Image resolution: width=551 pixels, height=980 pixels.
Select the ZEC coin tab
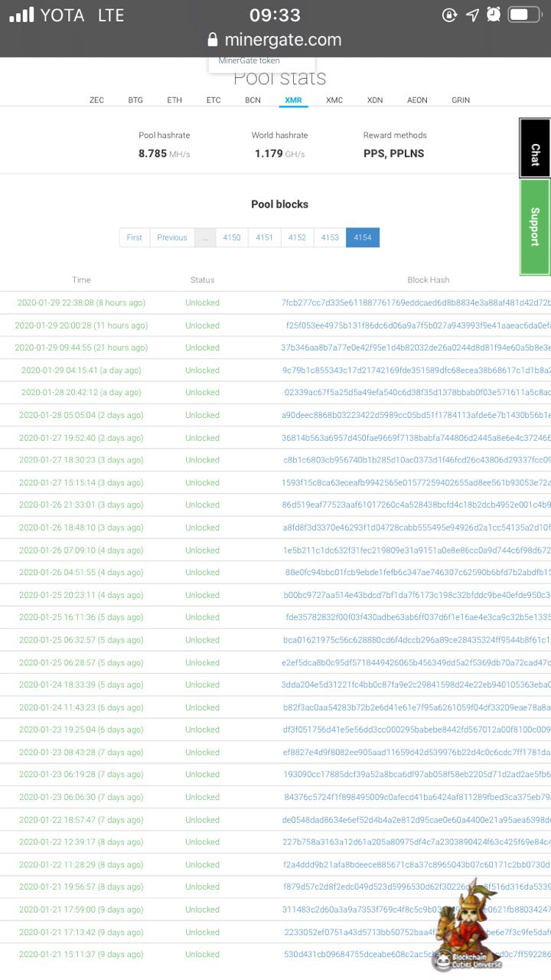click(x=96, y=100)
